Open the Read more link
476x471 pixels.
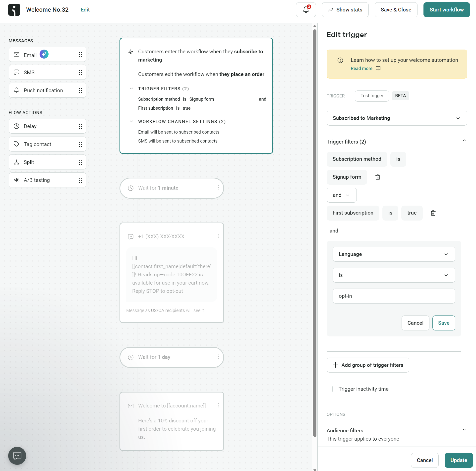361,68
